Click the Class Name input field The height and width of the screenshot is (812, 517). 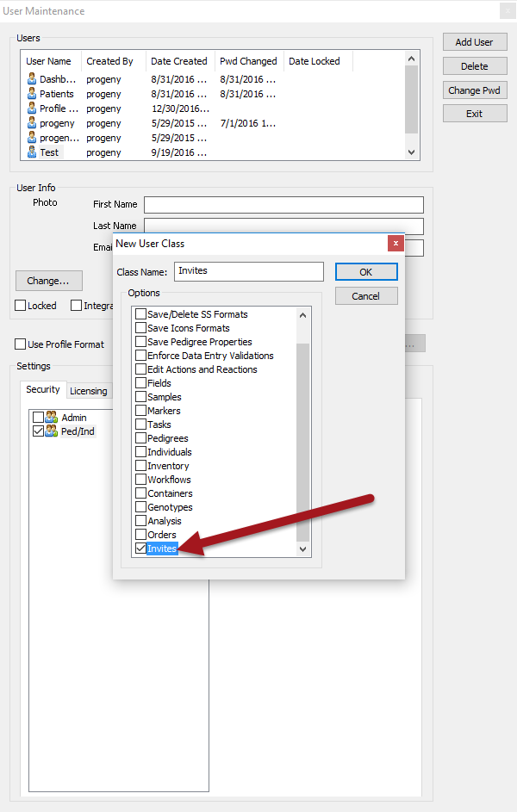pos(249,271)
